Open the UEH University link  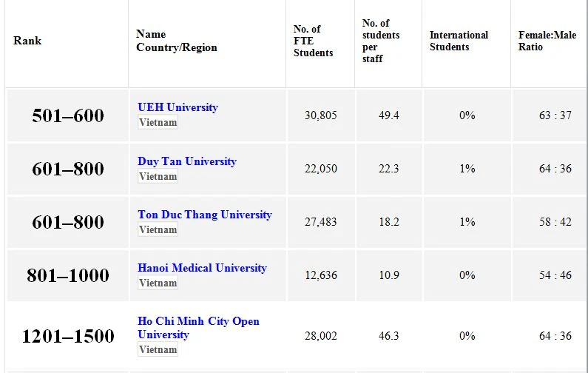tap(178, 107)
